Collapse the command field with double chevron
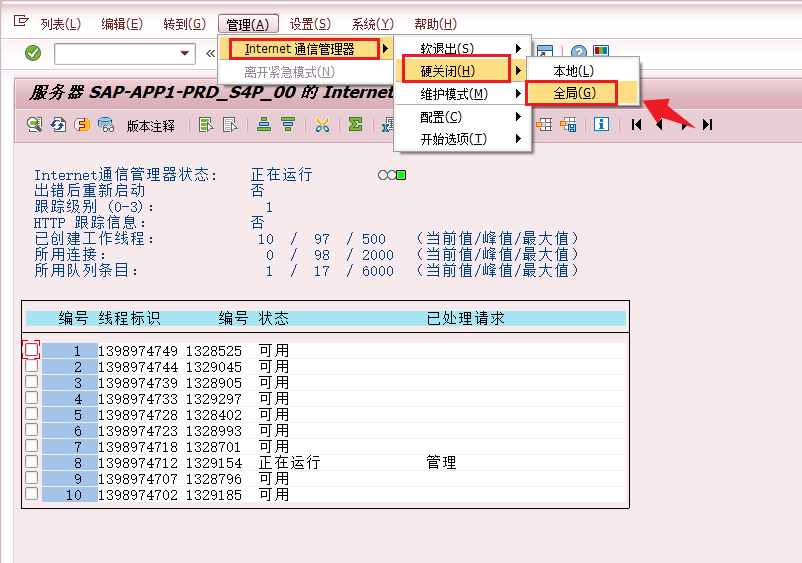This screenshot has height=563, width=802. 210,53
